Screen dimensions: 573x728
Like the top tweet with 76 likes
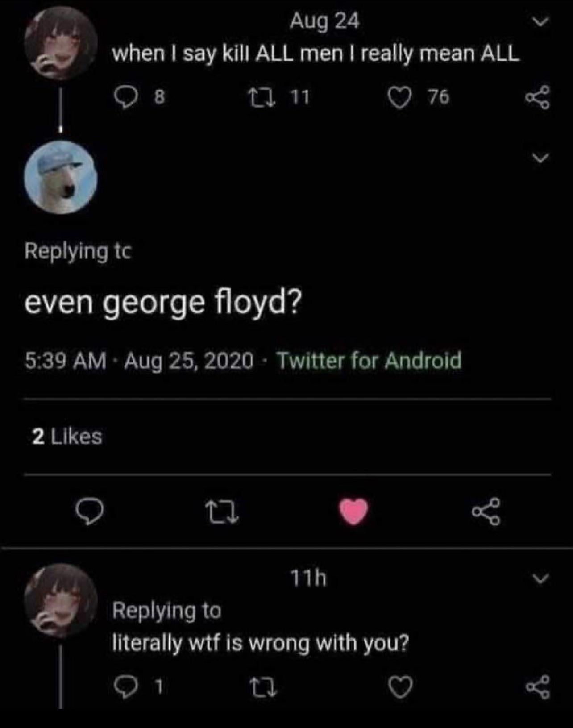point(400,98)
